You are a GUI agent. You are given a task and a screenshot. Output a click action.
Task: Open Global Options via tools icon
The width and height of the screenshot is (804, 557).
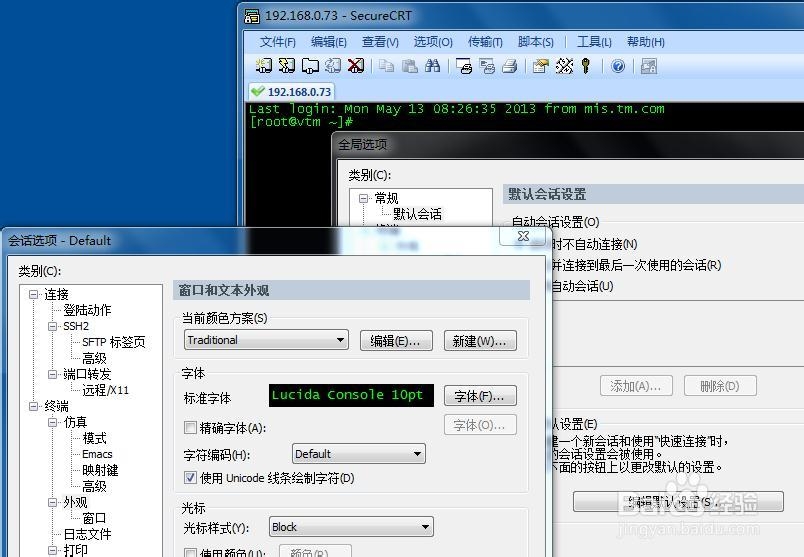click(x=564, y=66)
